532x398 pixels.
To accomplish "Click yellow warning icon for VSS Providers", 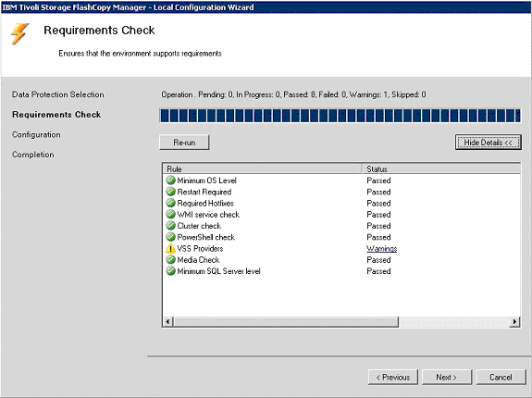I will coord(170,248).
